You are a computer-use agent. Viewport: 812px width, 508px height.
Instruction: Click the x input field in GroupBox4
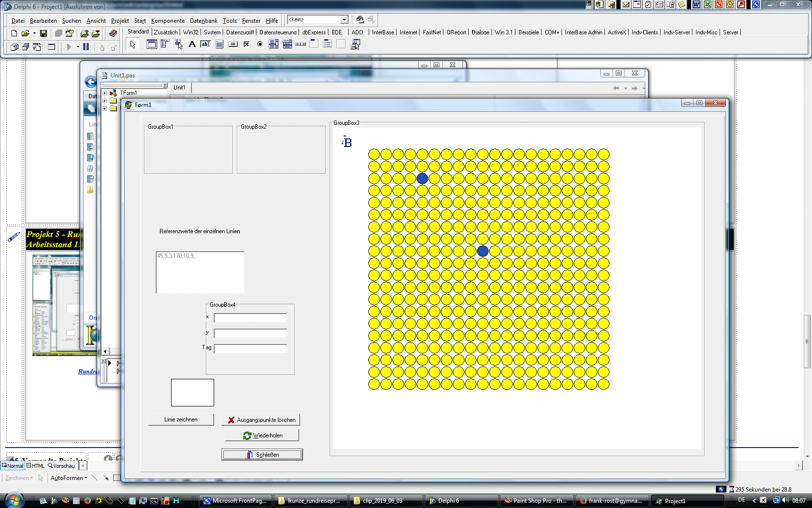tap(250, 318)
